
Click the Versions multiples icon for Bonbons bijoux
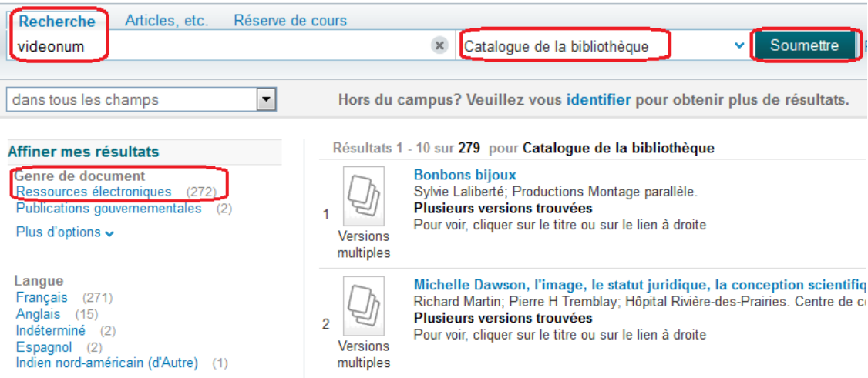[x=364, y=196]
